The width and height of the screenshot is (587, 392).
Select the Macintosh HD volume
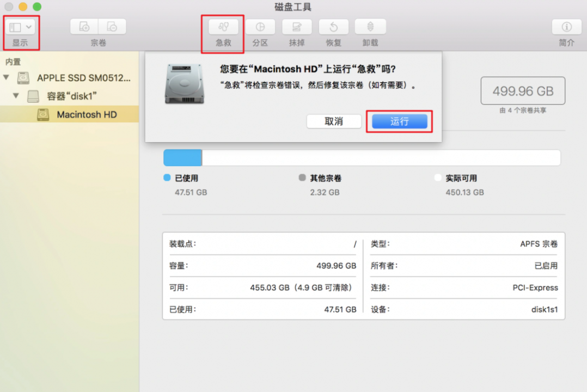[69, 114]
